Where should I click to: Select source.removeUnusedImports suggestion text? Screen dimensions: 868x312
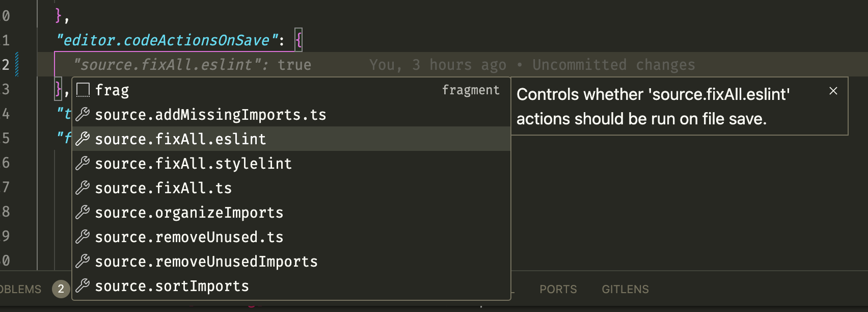(206, 262)
